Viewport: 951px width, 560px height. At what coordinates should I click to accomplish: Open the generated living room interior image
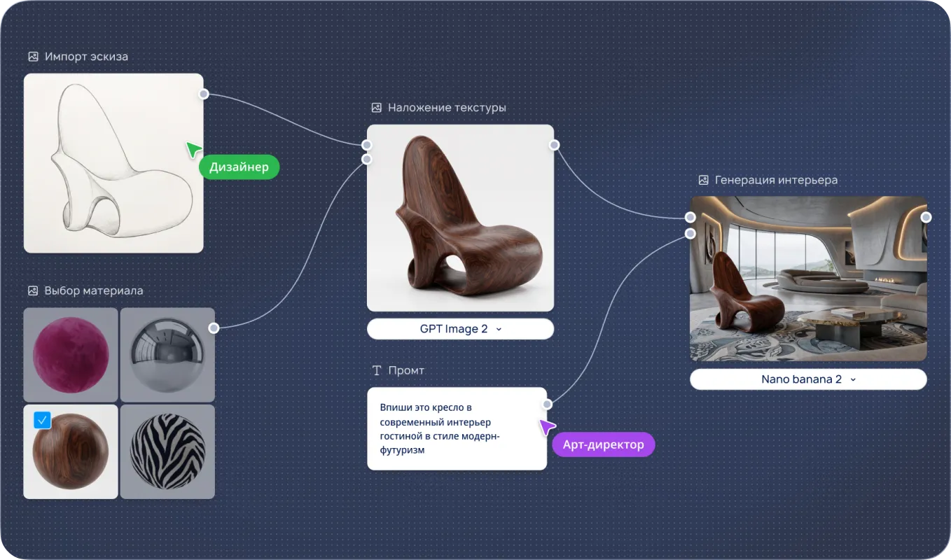(x=808, y=279)
